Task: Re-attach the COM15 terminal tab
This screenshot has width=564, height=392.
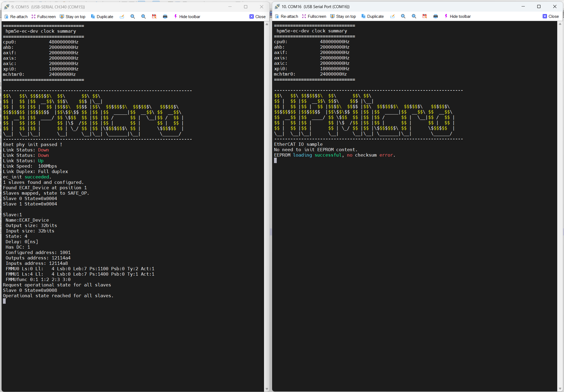Action: click(16, 16)
